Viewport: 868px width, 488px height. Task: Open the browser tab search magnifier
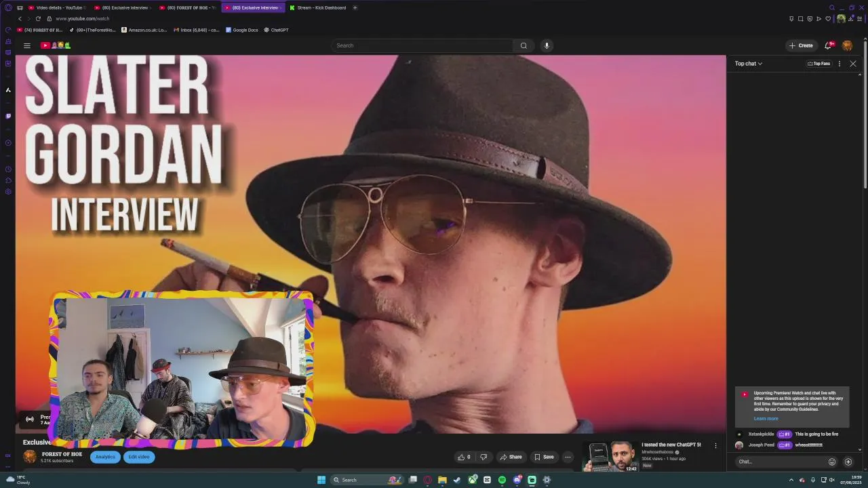click(832, 7)
